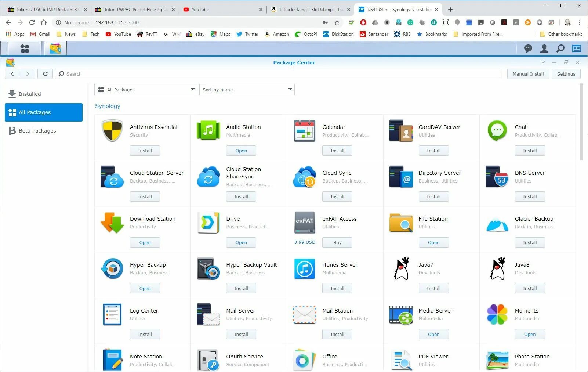The width and height of the screenshot is (588, 372).
Task: Install the Hyper Backup Vault package
Action: (241, 288)
